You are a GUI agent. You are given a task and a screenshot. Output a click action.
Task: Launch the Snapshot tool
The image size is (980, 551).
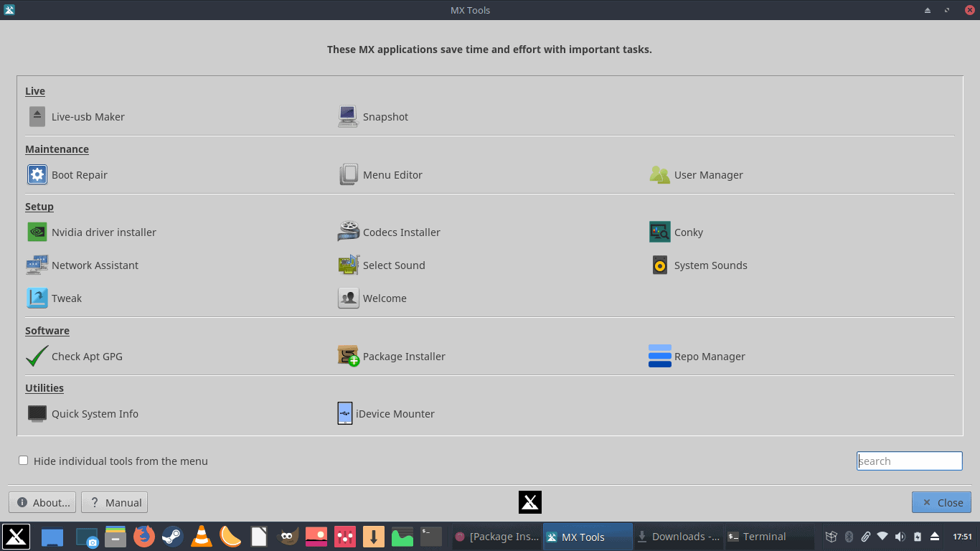click(x=373, y=116)
